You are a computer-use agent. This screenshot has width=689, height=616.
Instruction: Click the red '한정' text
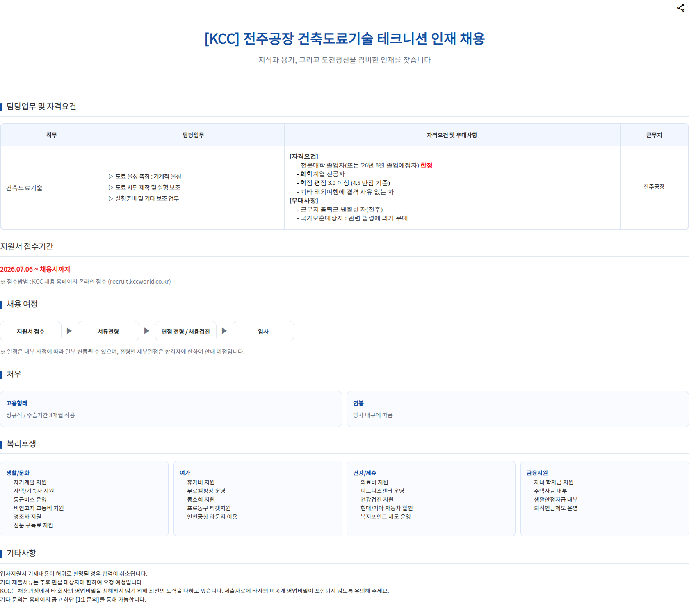(427, 165)
